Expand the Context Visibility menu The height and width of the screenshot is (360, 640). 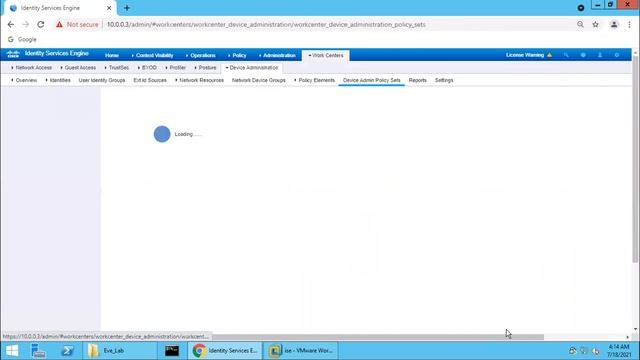153,55
